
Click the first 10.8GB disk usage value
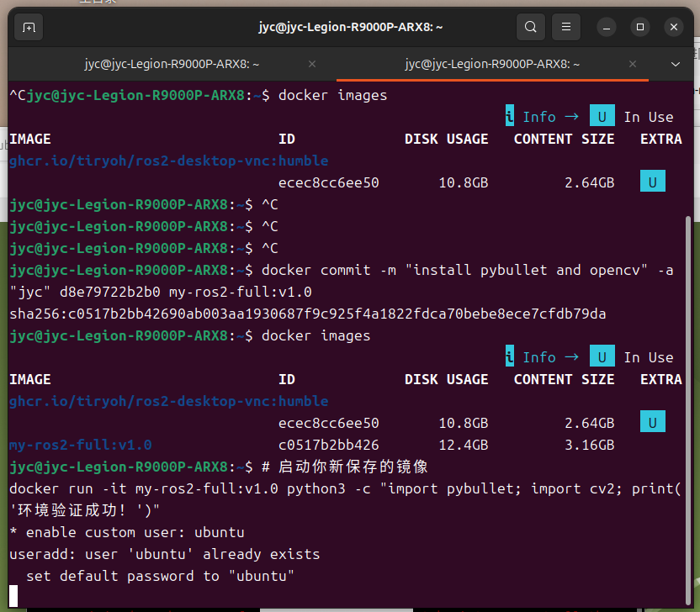click(x=464, y=182)
